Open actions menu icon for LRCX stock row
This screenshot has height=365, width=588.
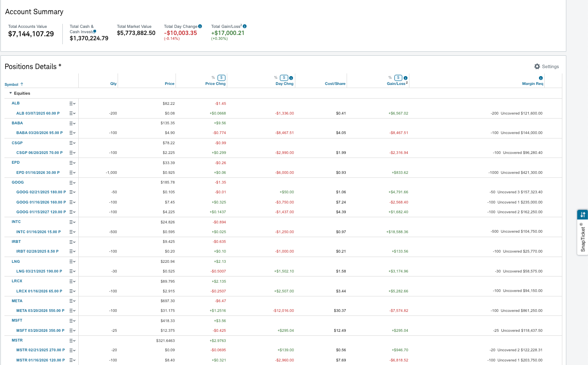pyautogui.click(x=73, y=281)
